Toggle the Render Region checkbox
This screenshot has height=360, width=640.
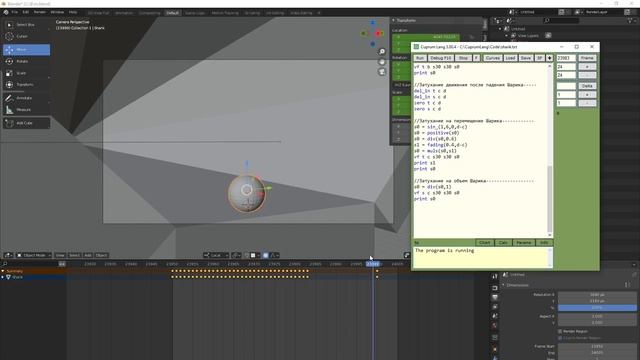tap(560, 331)
